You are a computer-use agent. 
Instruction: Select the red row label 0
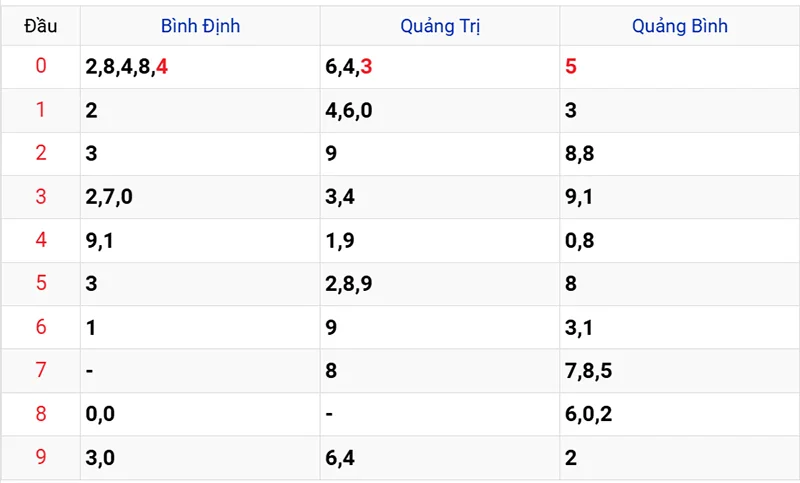(40, 67)
